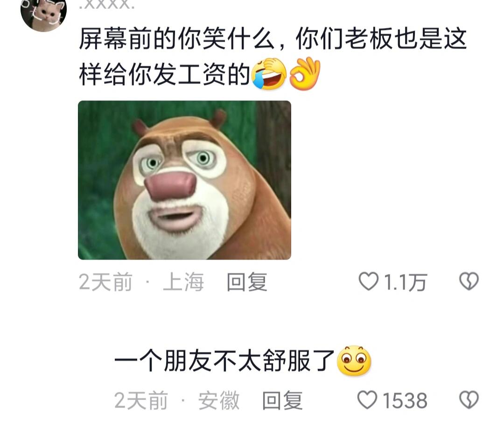This screenshot has width=504, height=429.
Task: Reply to the Anhui comment via 回复
Action: pyautogui.click(x=282, y=401)
